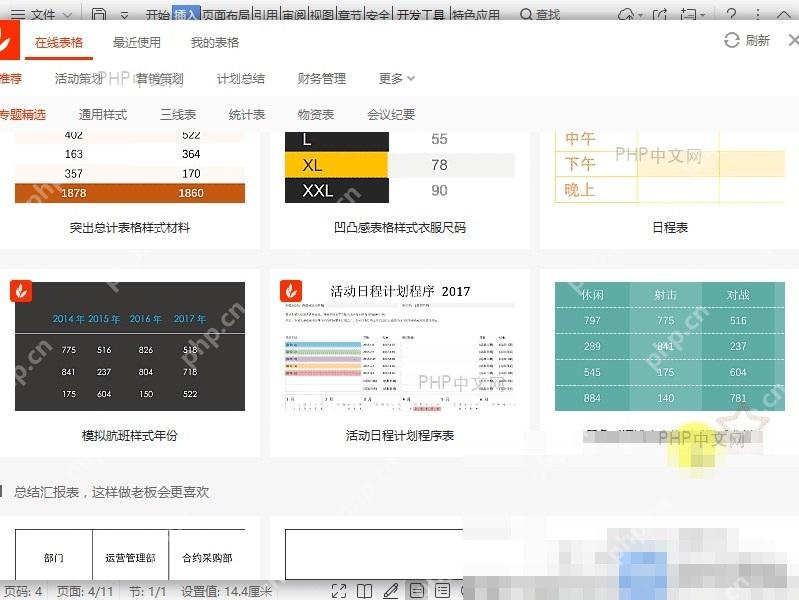
Task: Click the 活动日程计划程序表 caption
Action: [400, 435]
